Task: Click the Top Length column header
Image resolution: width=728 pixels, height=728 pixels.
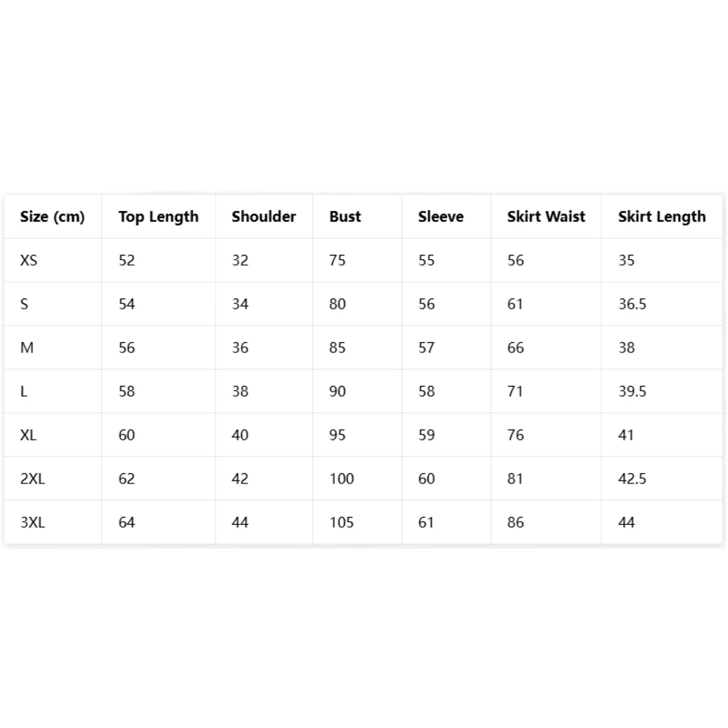Action: [158, 217]
